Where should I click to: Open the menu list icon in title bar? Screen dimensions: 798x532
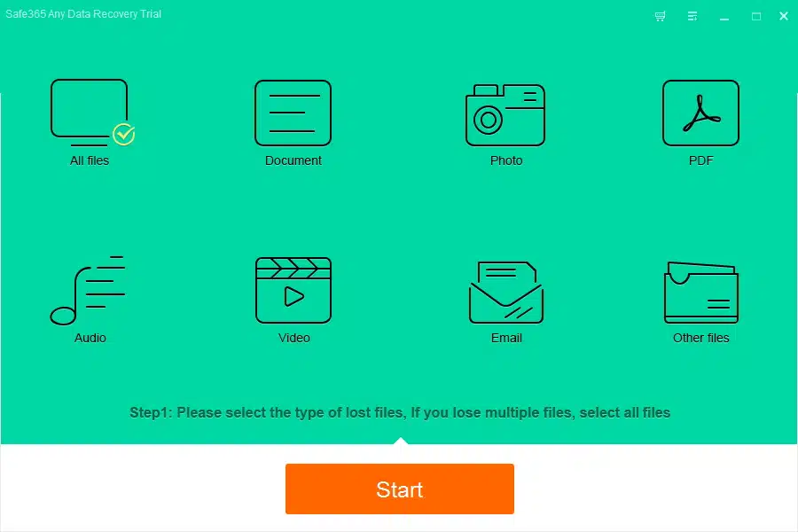coord(692,16)
